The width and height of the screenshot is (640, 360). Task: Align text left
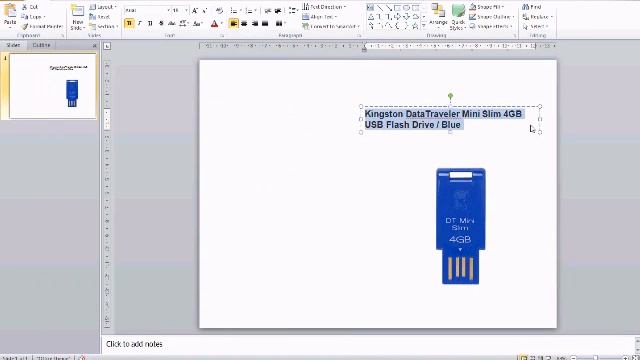(233, 24)
